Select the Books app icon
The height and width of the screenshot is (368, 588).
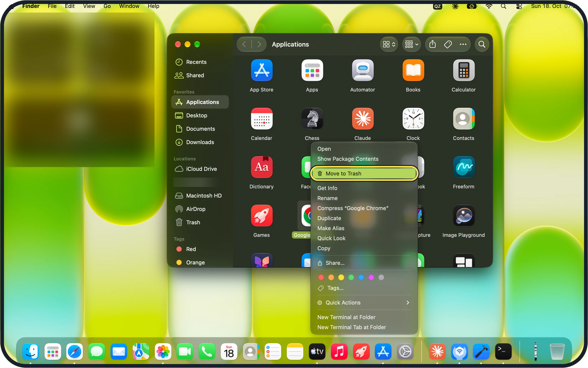pyautogui.click(x=413, y=70)
